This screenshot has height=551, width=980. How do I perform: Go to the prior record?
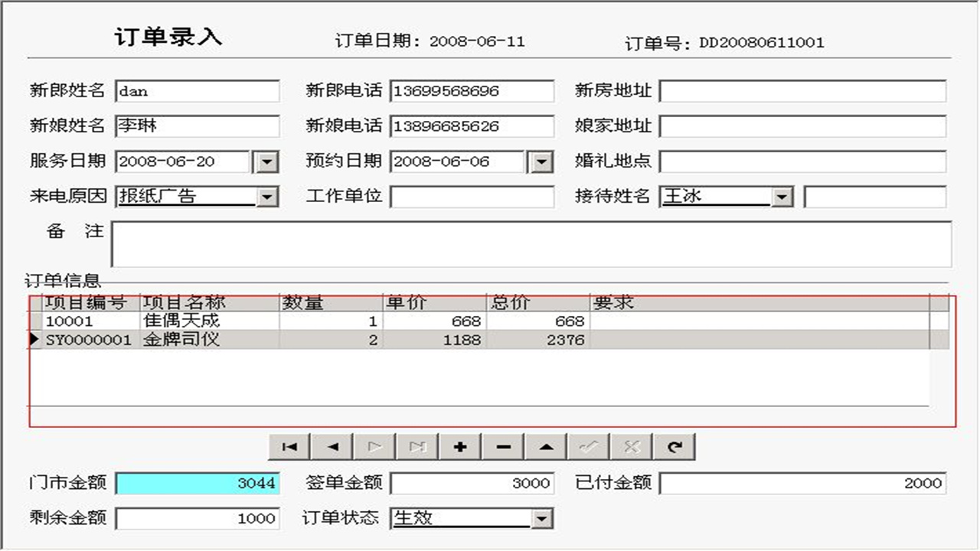331,447
